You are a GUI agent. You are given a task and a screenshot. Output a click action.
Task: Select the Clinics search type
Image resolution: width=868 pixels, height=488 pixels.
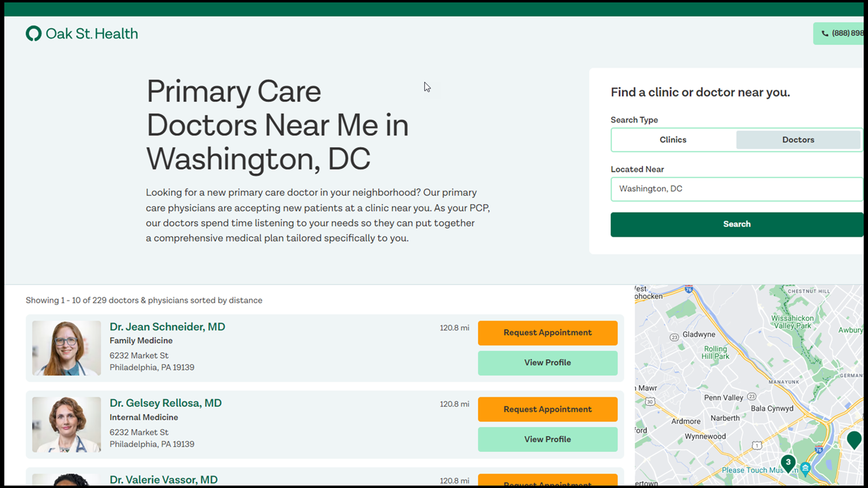coord(673,140)
